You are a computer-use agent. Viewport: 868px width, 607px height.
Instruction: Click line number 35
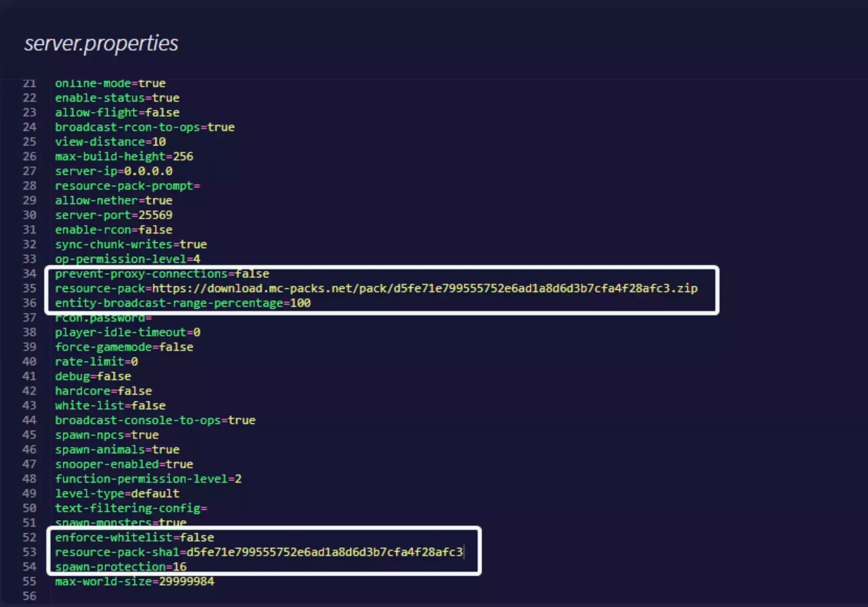(x=30, y=287)
